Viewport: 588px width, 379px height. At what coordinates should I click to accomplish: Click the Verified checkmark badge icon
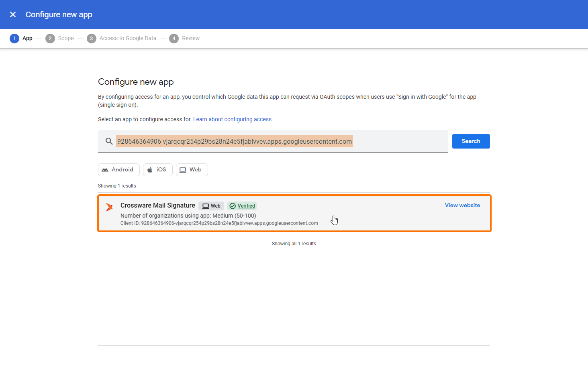point(233,206)
